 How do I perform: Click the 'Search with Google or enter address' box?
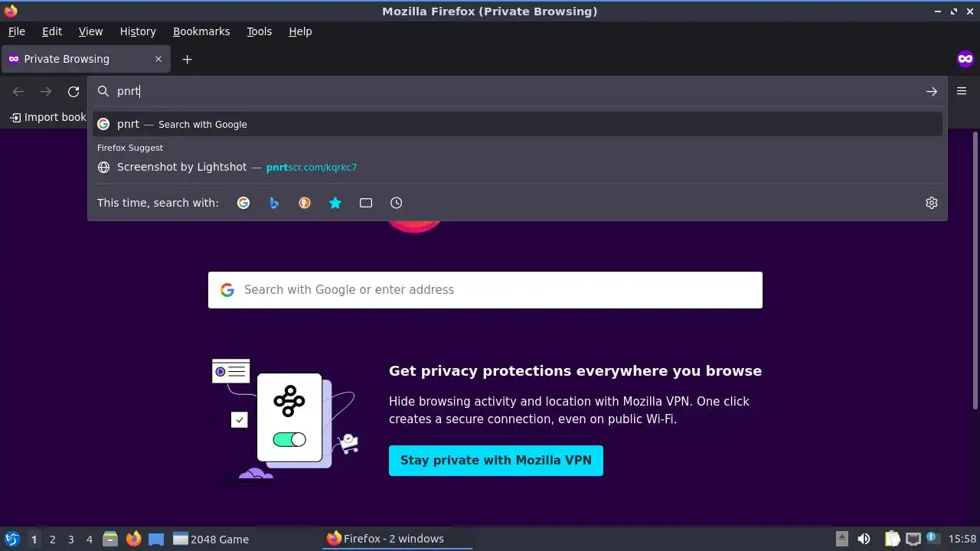pos(485,290)
